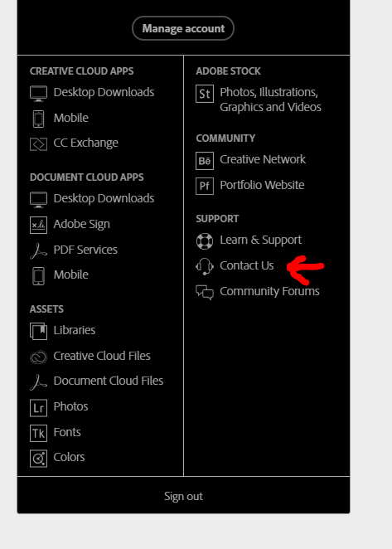Open the Libraries icon under Assets
Screen dimensions: 392x549
click(38, 331)
